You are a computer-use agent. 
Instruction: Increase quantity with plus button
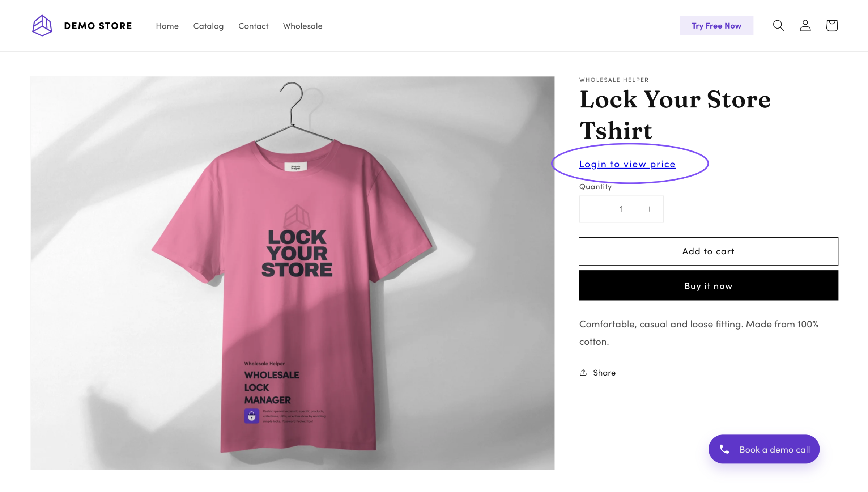pos(650,209)
